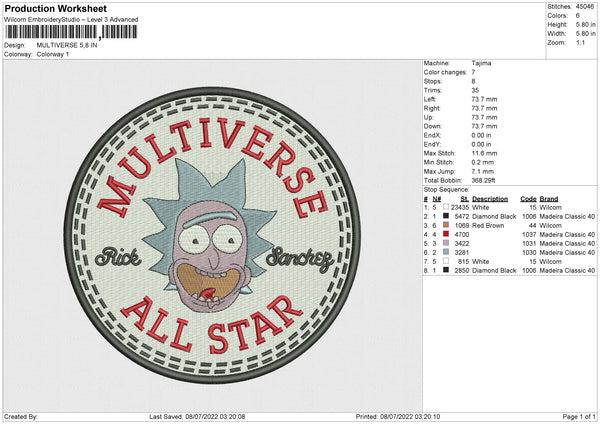Image resolution: width=600 pixels, height=424 pixels.
Task: Click the 'N#' column header
Action: 437,199
